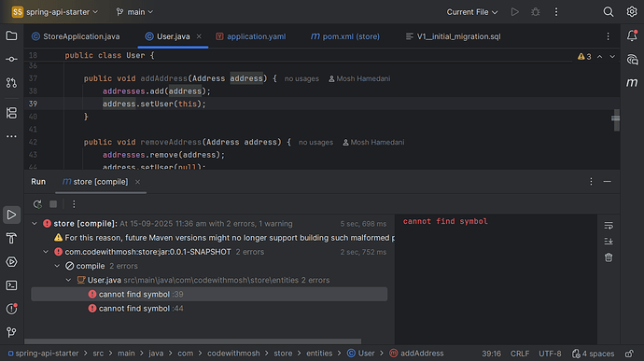The height and width of the screenshot is (361, 644).
Task: Open the Problems tool window icon
Action: click(11, 309)
